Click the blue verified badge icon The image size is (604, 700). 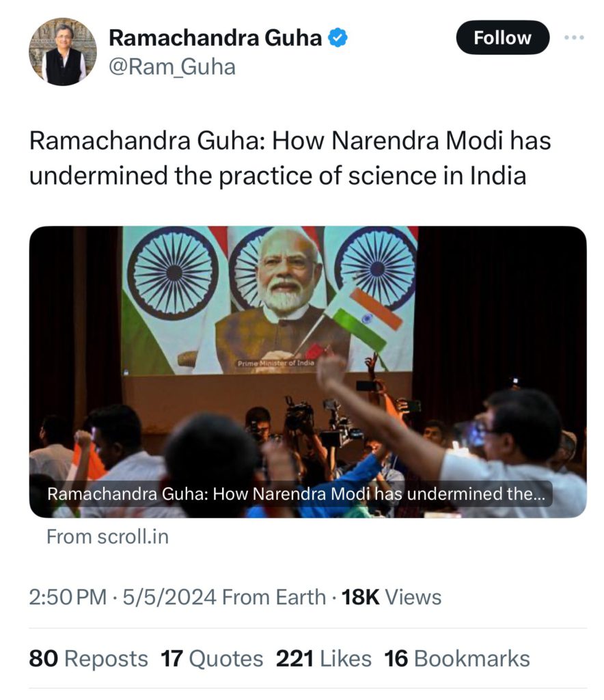339,38
